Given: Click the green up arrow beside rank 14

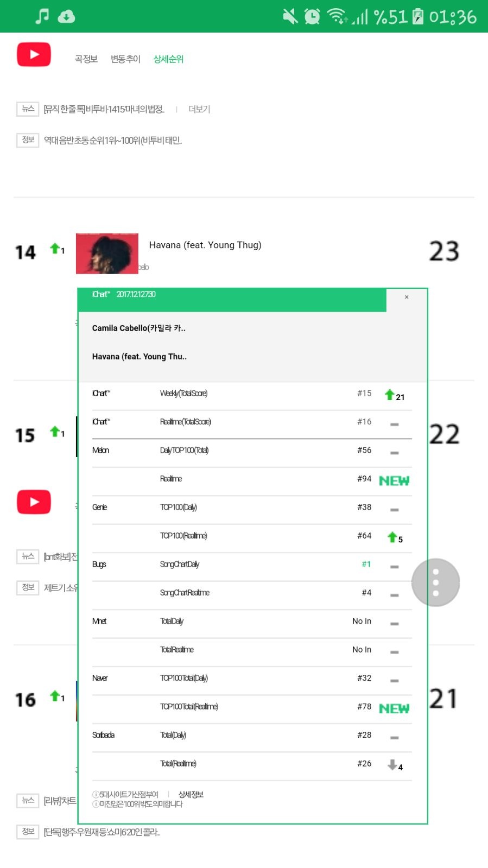Looking at the screenshot, I should pyautogui.click(x=55, y=249).
